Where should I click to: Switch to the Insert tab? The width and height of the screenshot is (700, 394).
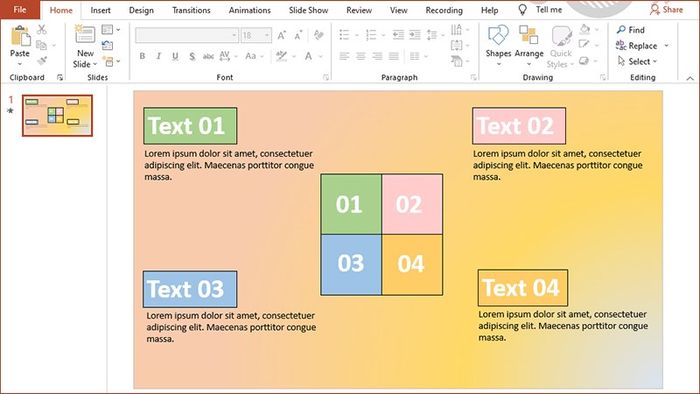pyautogui.click(x=100, y=10)
